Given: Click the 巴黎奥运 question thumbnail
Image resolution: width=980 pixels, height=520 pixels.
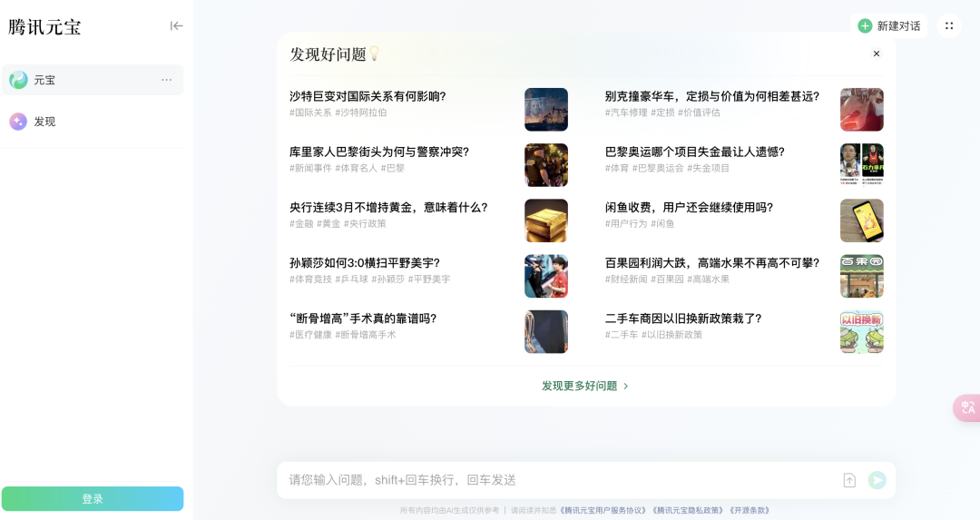Looking at the screenshot, I should pyautogui.click(x=862, y=165).
